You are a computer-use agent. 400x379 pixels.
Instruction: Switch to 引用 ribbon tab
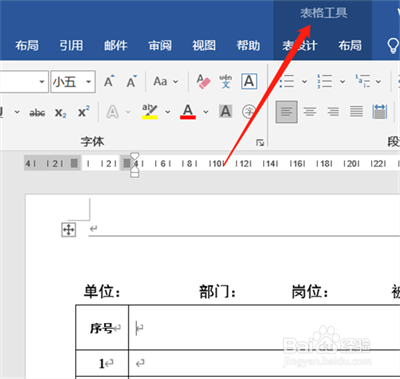(71, 45)
